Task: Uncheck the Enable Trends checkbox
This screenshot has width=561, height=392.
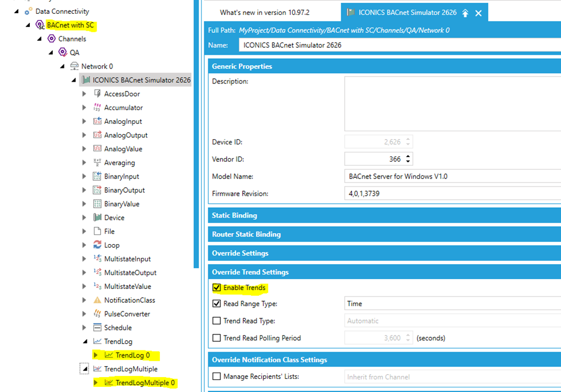Action: (x=216, y=288)
